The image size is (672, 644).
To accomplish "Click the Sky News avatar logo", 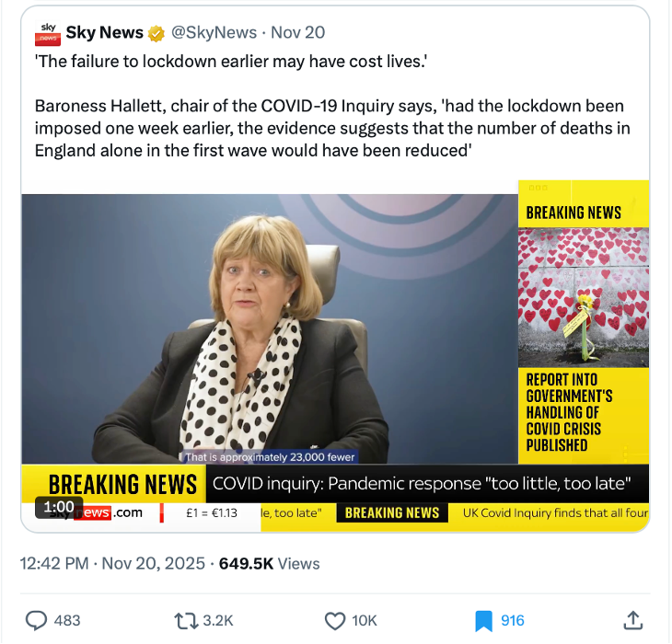I will [x=48, y=33].
